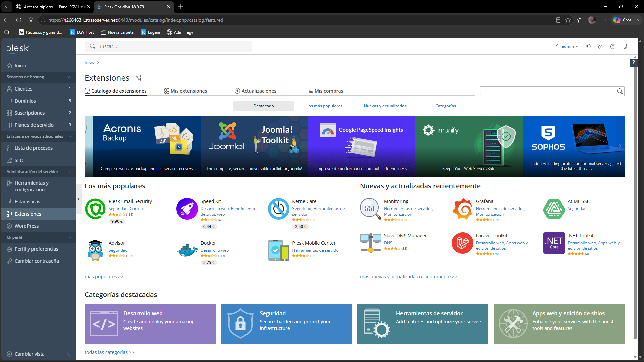Switch to Mis extensiones tab

click(x=185, y=91)
